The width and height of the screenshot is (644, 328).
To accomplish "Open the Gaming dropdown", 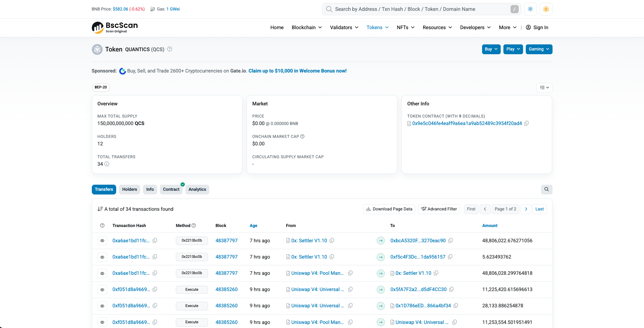I will pos(539,49).
